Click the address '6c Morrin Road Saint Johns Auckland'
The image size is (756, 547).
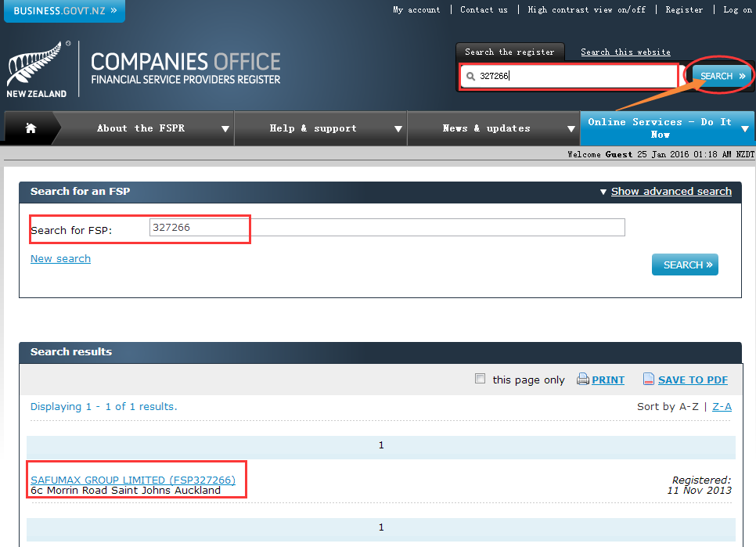click(x=125, y=491)
